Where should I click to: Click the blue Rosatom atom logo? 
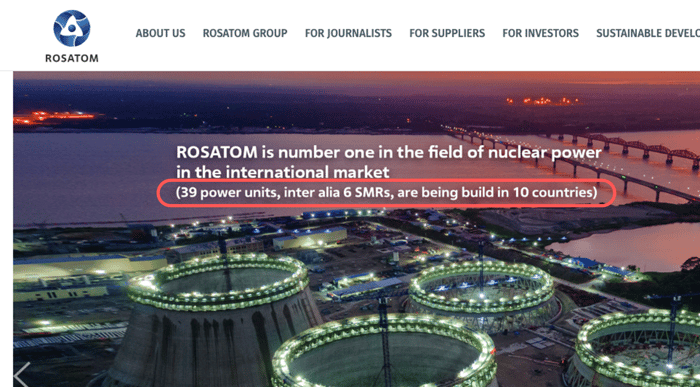point(71,28)
